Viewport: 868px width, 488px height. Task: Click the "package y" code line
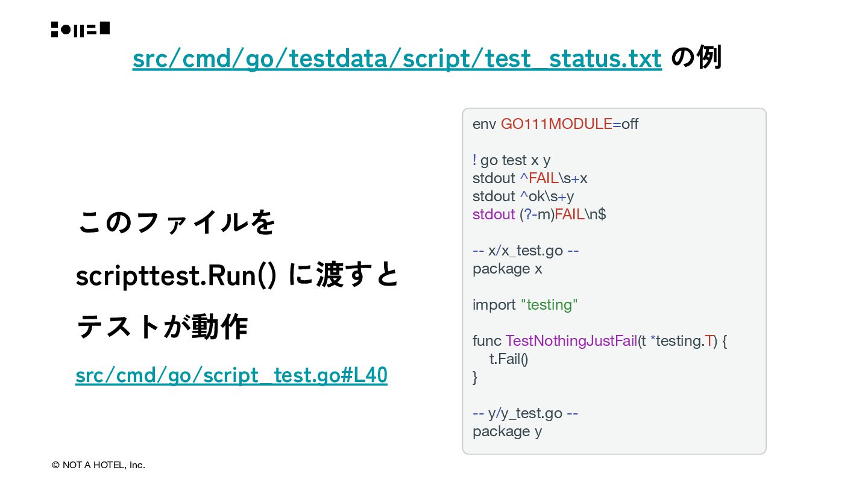(507, 431)
